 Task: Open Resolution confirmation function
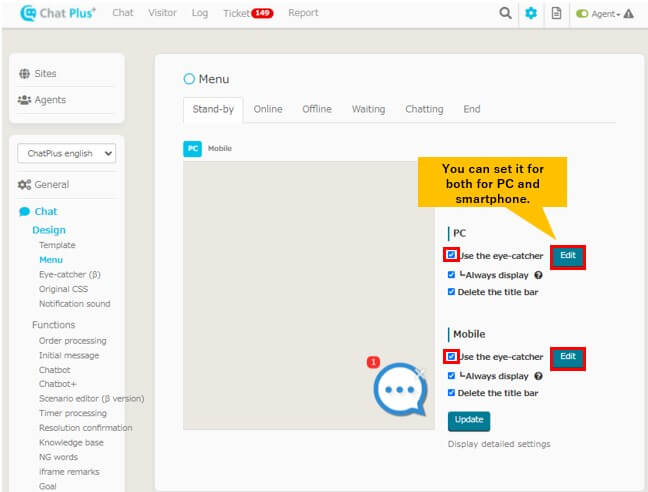86,428
